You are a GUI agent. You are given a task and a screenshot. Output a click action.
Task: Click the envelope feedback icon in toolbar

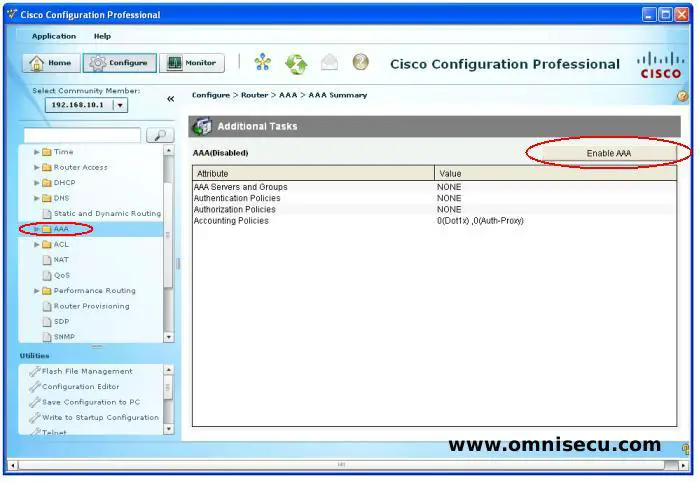click(329, 62)
